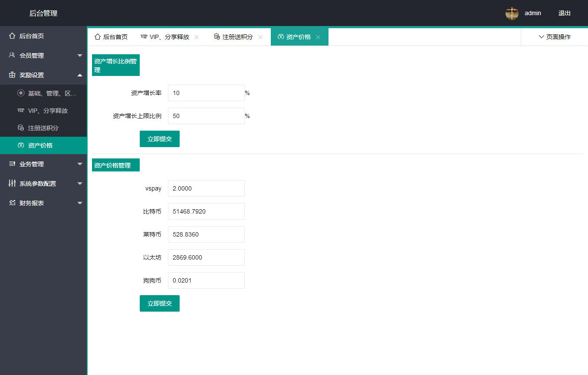Focus the 资产增长率 input field
This screenshot has height=375, width=588.
[206, 93]
